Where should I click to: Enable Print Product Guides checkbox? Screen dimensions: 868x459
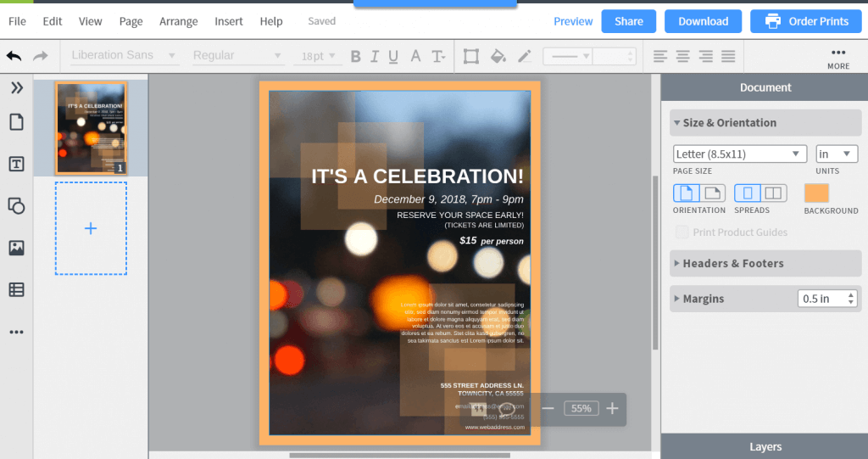click(x=682, y=232)
